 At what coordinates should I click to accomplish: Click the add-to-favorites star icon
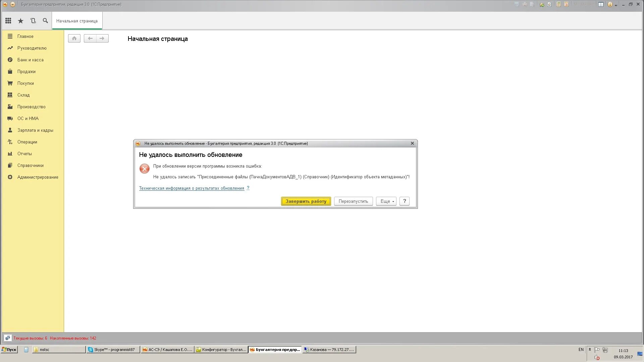point(542,5)
